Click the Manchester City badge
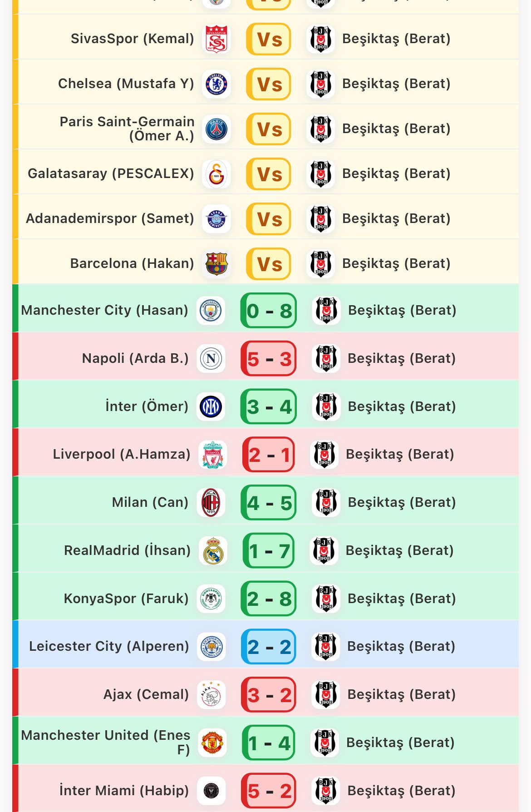This screenshot has width=531, height=812. point(211,311)
